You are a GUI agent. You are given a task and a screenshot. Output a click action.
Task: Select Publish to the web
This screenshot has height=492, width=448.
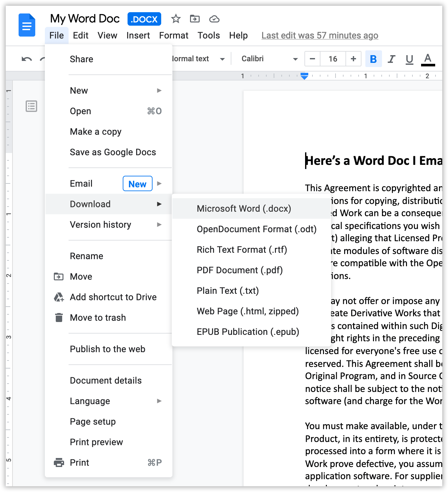(x=109, y=349)
